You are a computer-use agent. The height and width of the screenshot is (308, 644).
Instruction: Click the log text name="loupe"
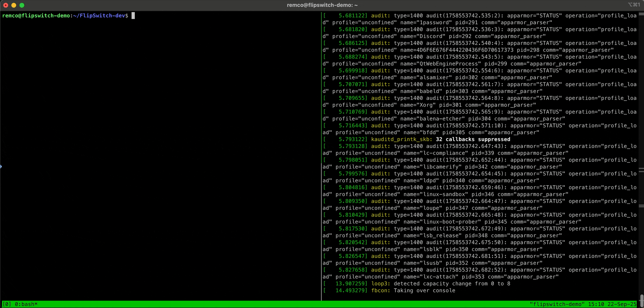pyautogui.click(x=423, y=208)
